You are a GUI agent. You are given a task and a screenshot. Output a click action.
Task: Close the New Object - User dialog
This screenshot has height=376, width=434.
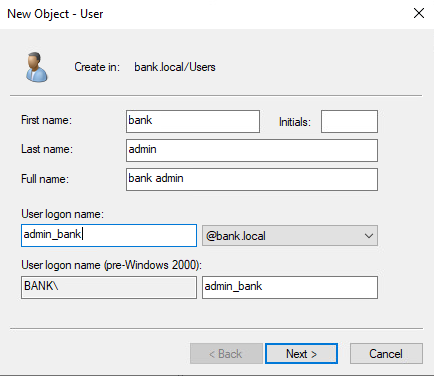419,13
